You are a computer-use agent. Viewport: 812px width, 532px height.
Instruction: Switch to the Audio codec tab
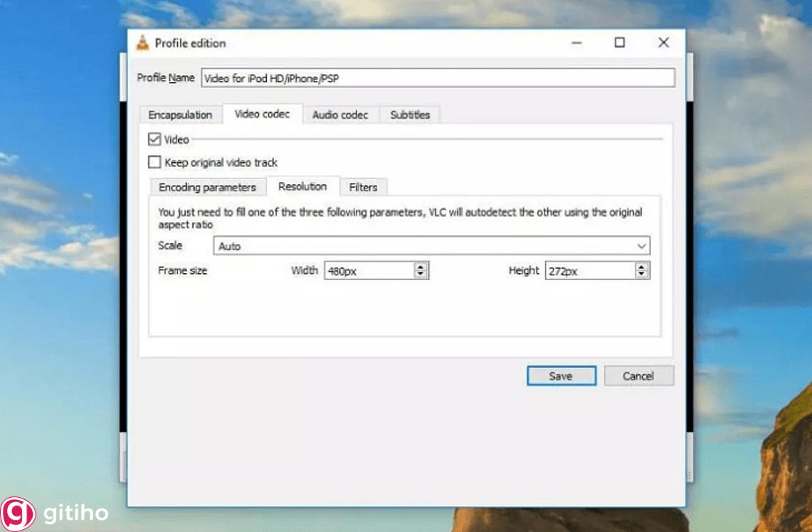click(341, 115)
